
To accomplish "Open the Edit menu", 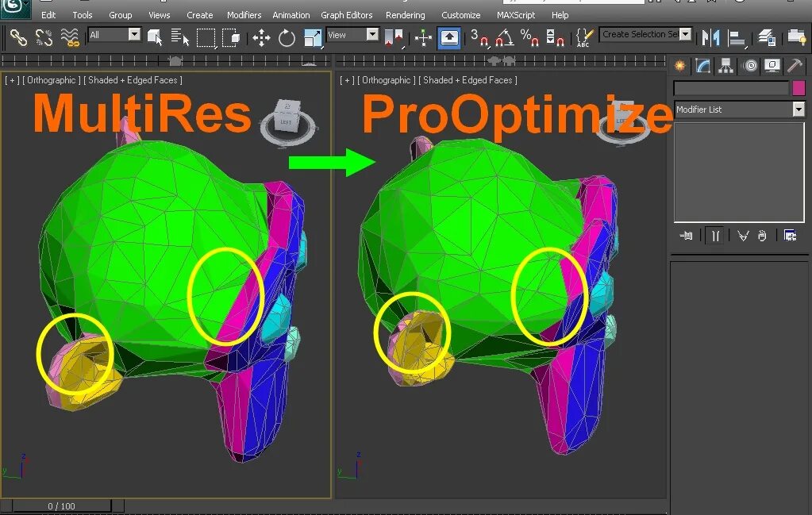I will click(x=48, y=15).
